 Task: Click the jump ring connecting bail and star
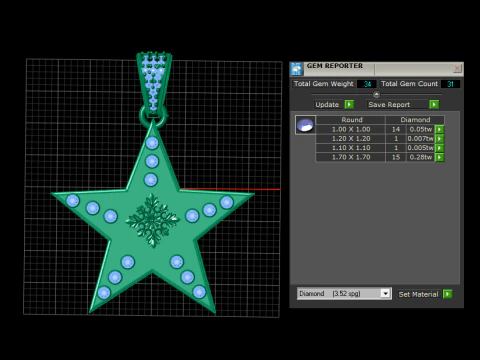[153, 117]
